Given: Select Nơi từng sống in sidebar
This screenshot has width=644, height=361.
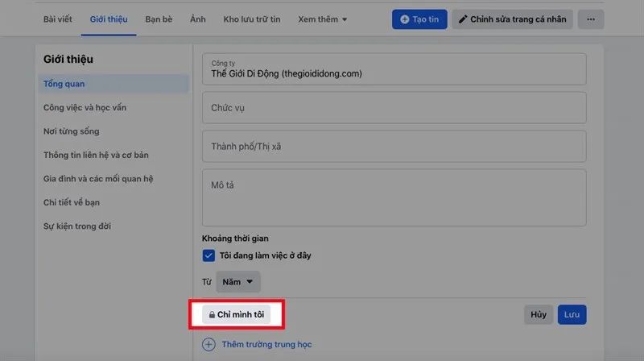Looking at the screenshot, I should pyautogui.click(x=72, y=131).
